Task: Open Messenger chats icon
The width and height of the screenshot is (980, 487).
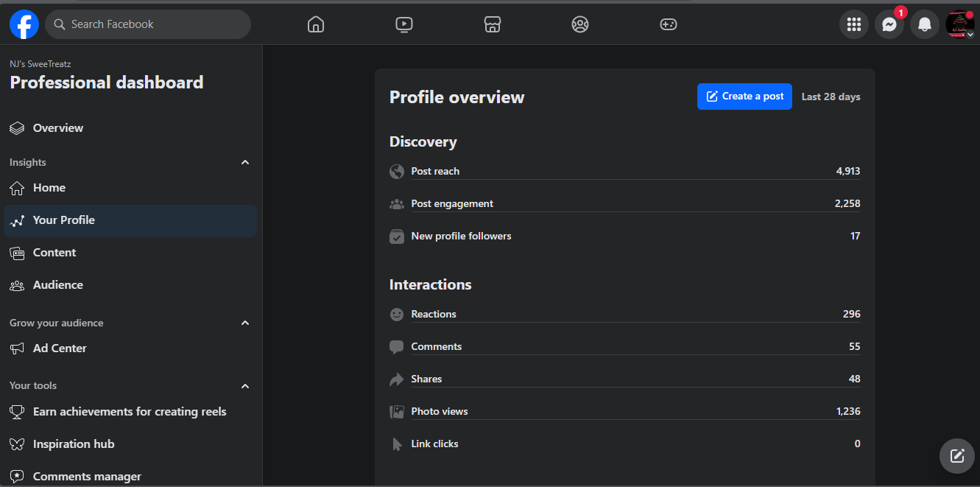Action: [x=889, y=24]
